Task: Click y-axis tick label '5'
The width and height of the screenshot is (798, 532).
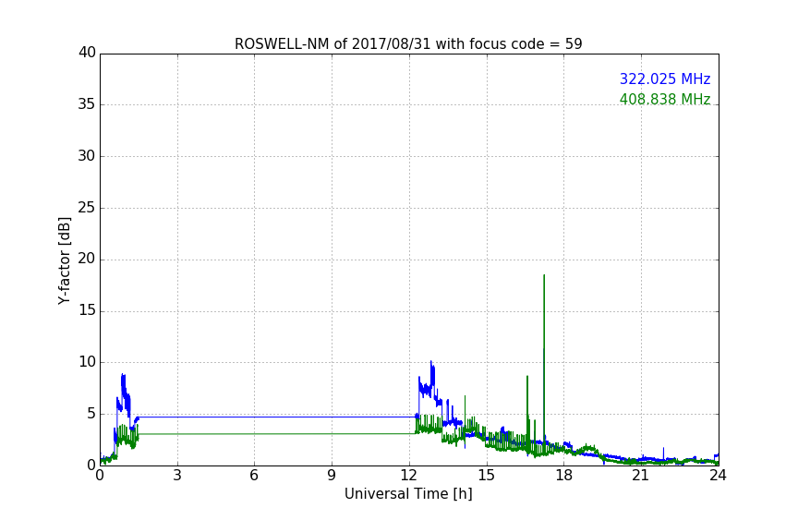Action: point(91,414)
